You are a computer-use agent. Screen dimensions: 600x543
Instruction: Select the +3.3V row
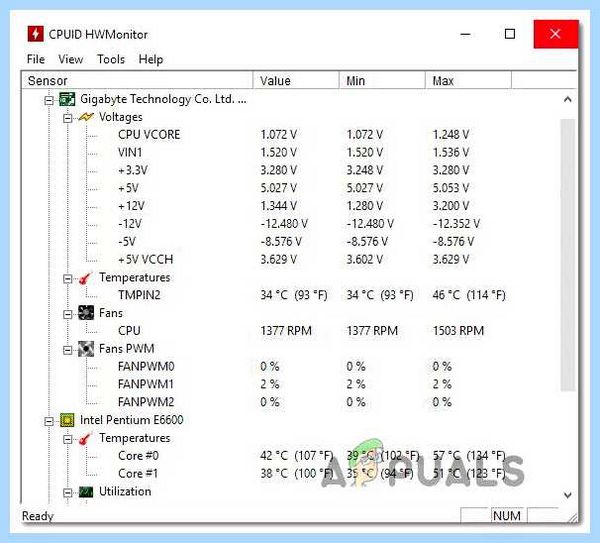[x=293, y=170]
